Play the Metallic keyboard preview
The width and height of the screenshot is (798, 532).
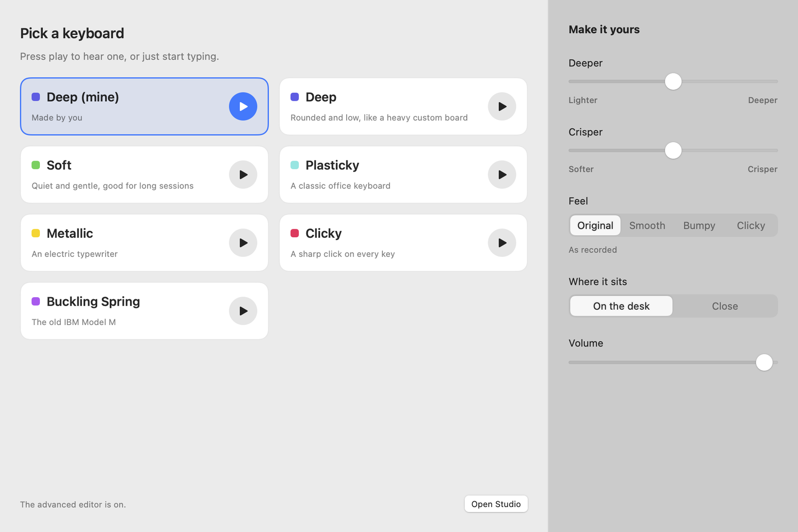[x=243, y=243]
